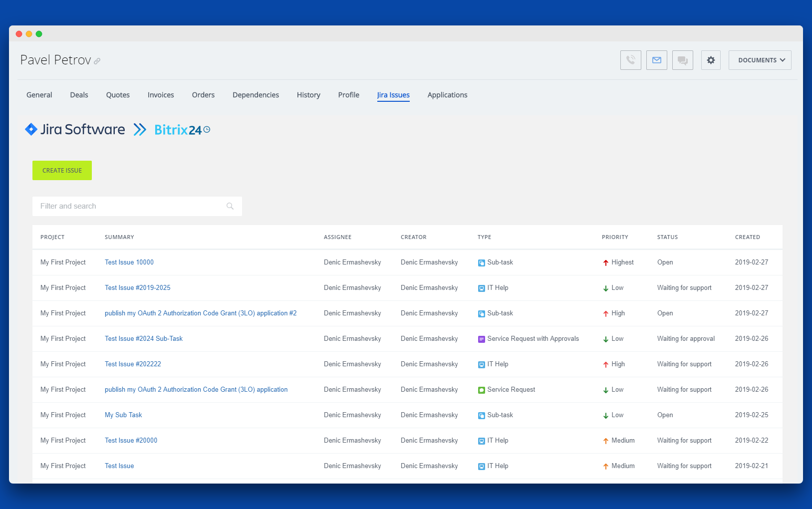This screenshot has height=509, width=812.
Task: Switch to the Deals tab
Action: pyautogui.click(x=79, y=95)
